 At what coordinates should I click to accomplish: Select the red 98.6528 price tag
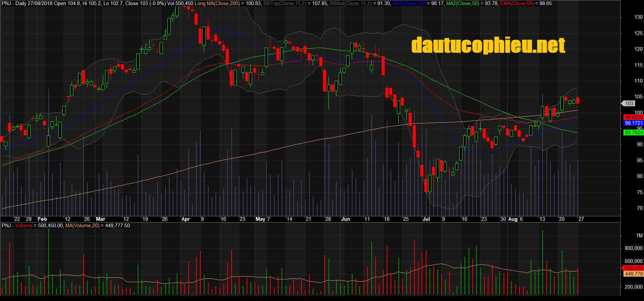coord(633,117)
